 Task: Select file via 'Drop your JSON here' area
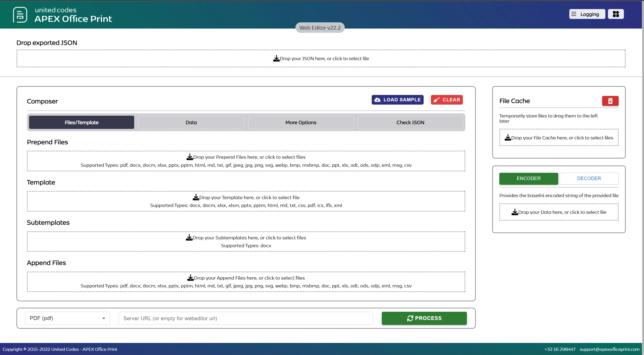(x=321, y=59)
